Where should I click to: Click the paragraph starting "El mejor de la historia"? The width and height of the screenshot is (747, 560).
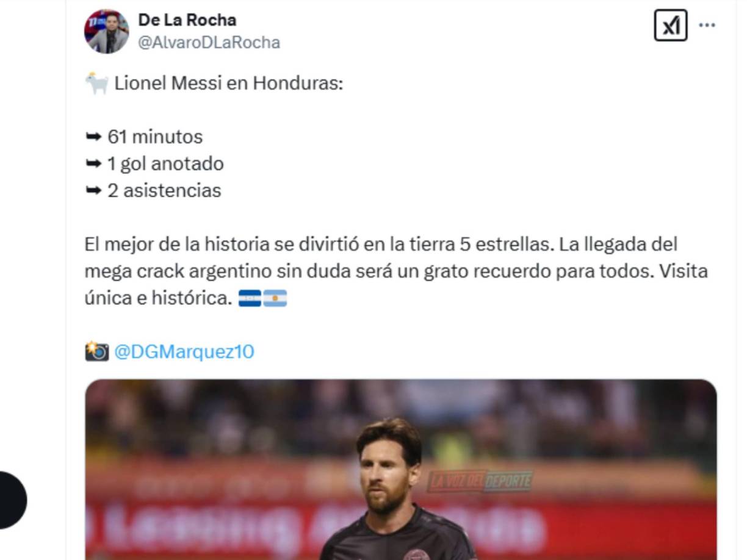(396, 271)
